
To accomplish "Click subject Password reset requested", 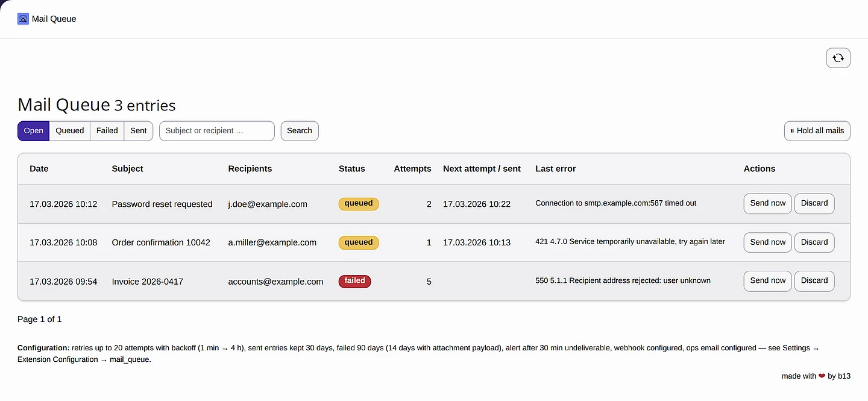I will [162, 204].
